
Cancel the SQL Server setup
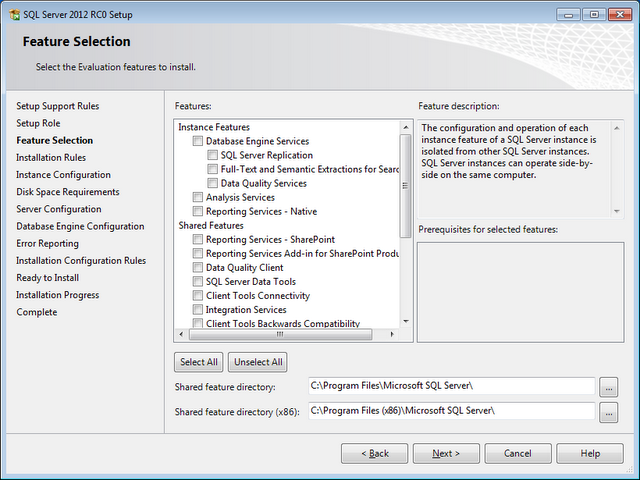point(518,453)
